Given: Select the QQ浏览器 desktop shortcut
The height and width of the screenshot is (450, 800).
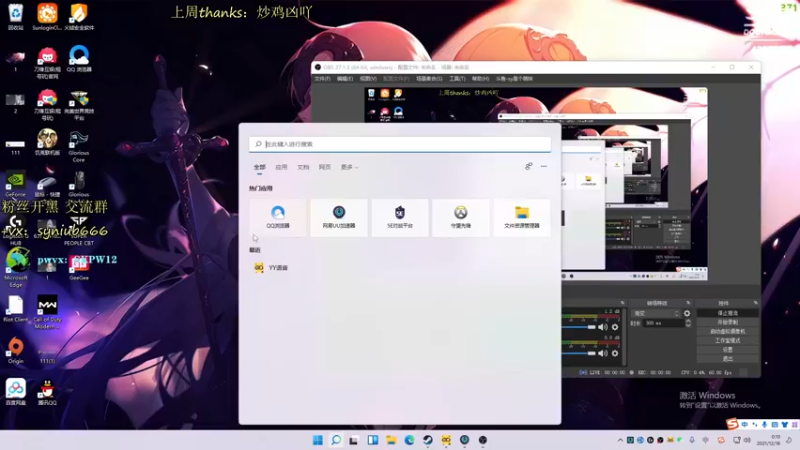Looking at the screenshot, I should pos(79,59).
